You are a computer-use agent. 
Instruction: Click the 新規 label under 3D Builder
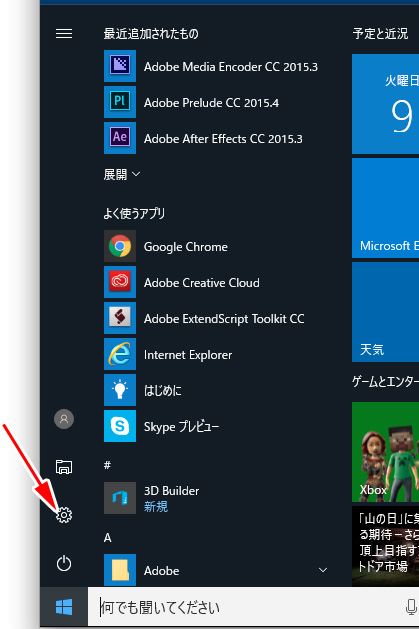[x=156, y=507]
